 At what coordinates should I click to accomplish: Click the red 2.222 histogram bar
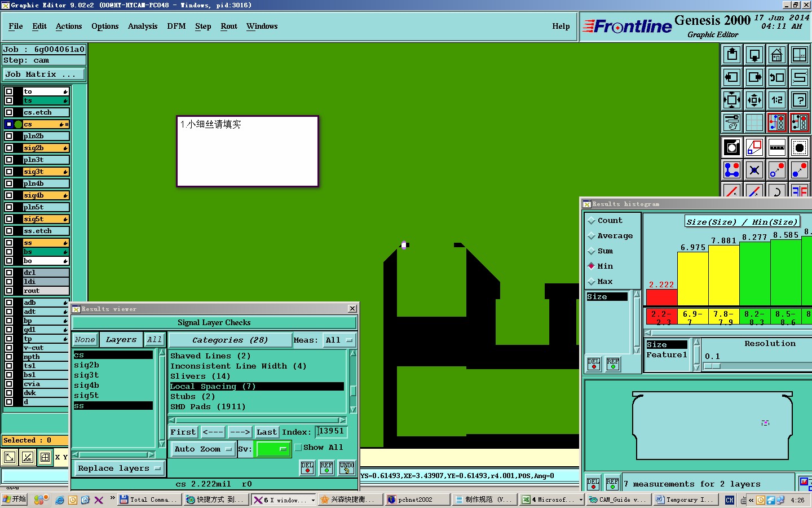[x=661, y=297]
